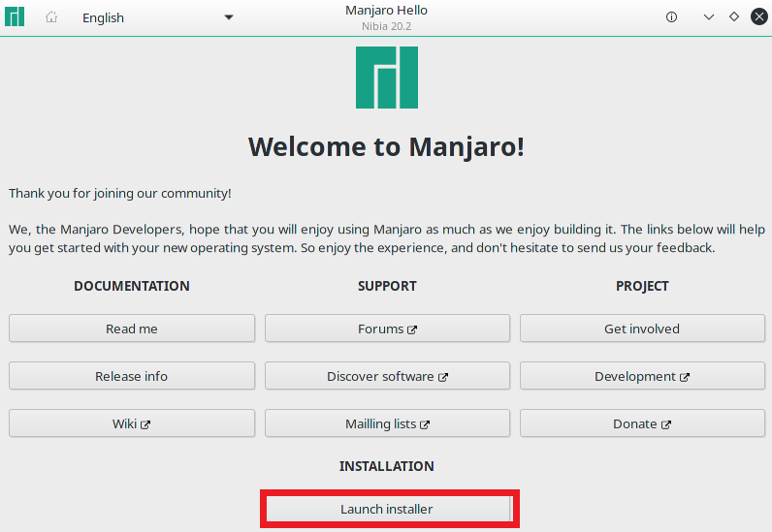Go to the home page icon
The image size is (772, 532).
(x=51, y=17)
